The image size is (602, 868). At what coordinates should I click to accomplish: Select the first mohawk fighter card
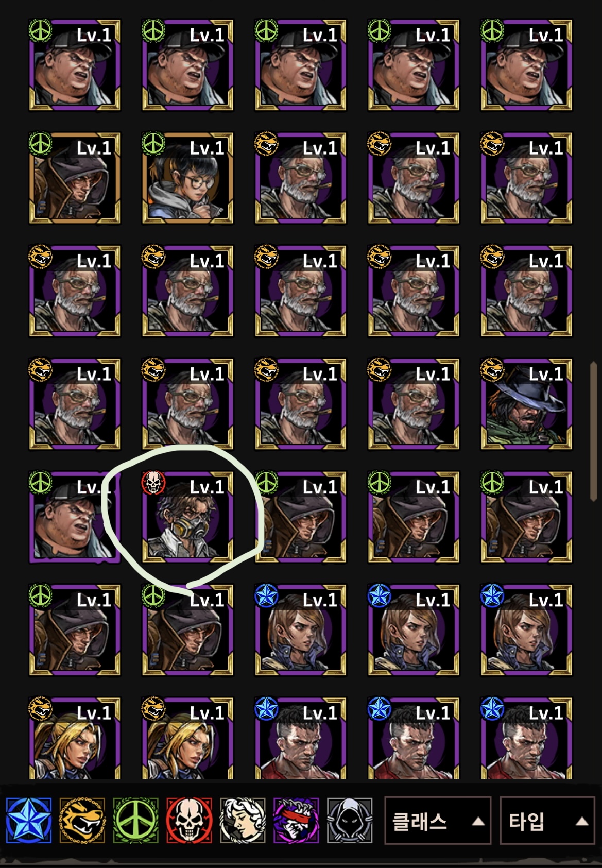click(300, 738)
